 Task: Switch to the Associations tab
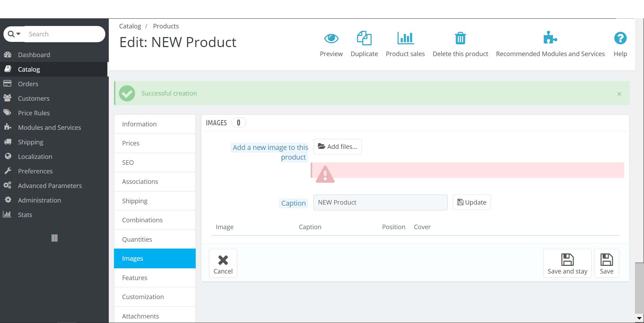(x=155, y=181)
